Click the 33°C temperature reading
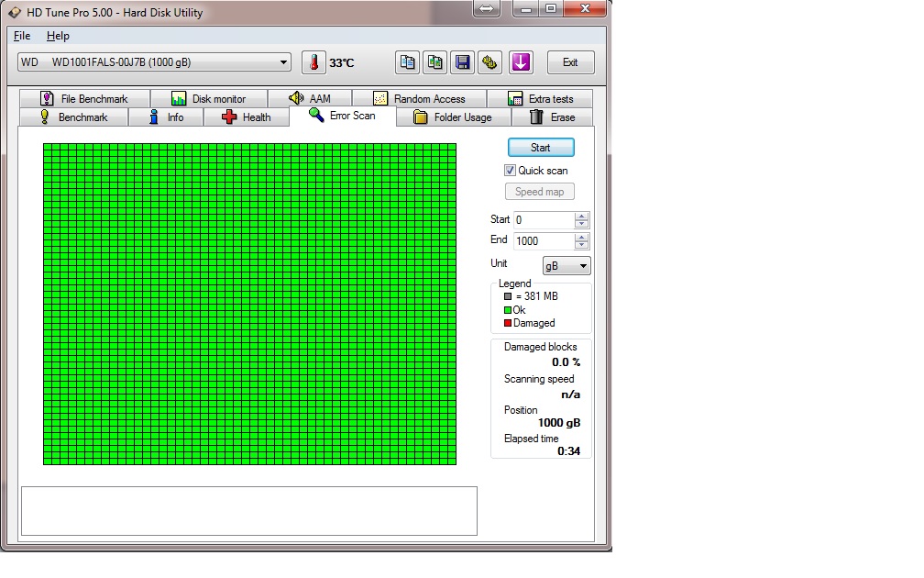The height and width of the screenshot is (578, 924). click(342, 63)
